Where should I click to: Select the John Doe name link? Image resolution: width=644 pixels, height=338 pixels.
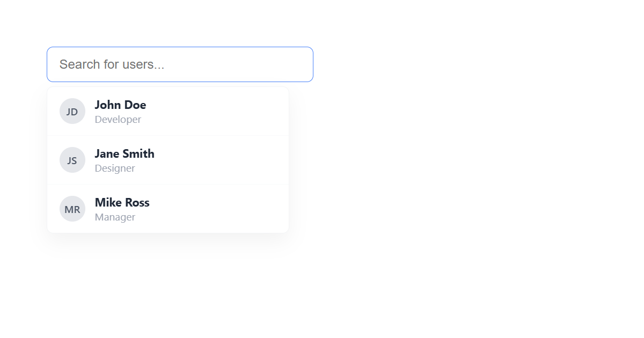tap(120, 105)
